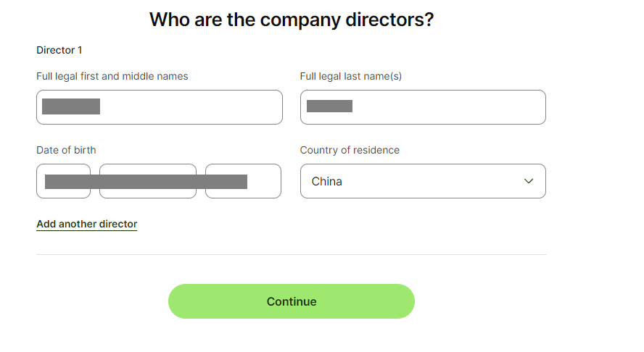Click the last Date of birth box
Screen dimensions: 644x352
(x=243, y=181)
